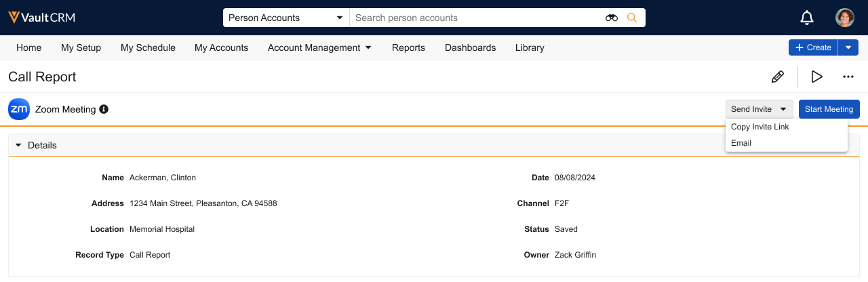Image resolution: width=868 pixels, height=282 pixels.
Task: Open the user profile avatar
Action: coord(844,18)
